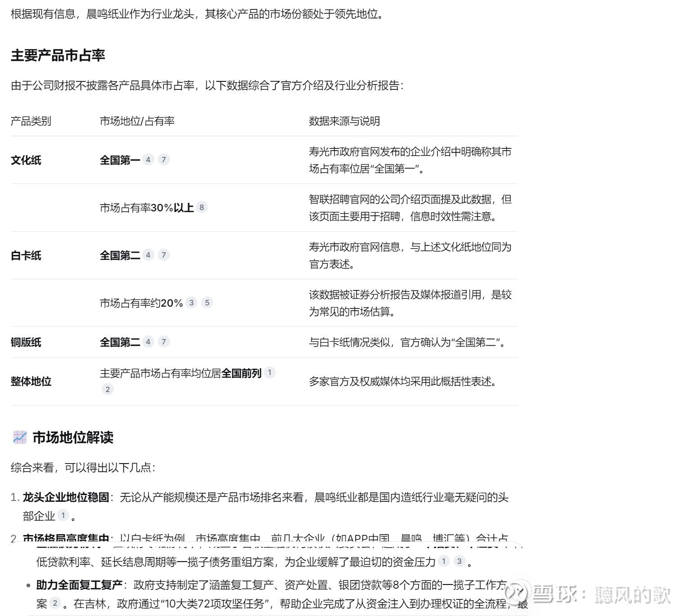This screenshot has width=691, height=616.
Task: Click the 龙头企业地位稳固 bold text
Action: click(x=66, y=497)
